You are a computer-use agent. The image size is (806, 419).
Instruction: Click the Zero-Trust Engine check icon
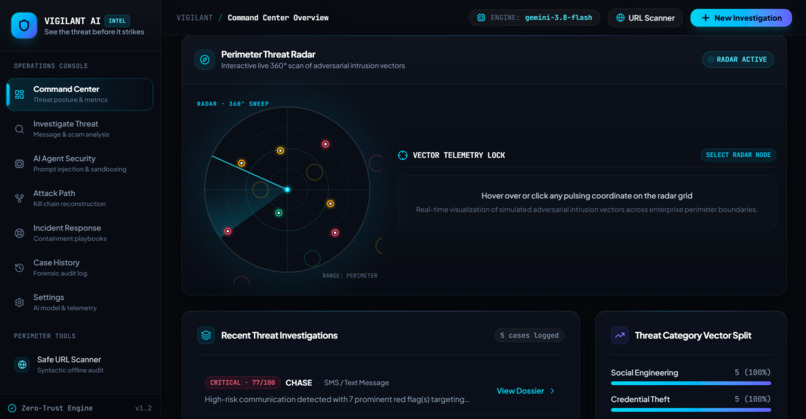[x=12, y=408]
